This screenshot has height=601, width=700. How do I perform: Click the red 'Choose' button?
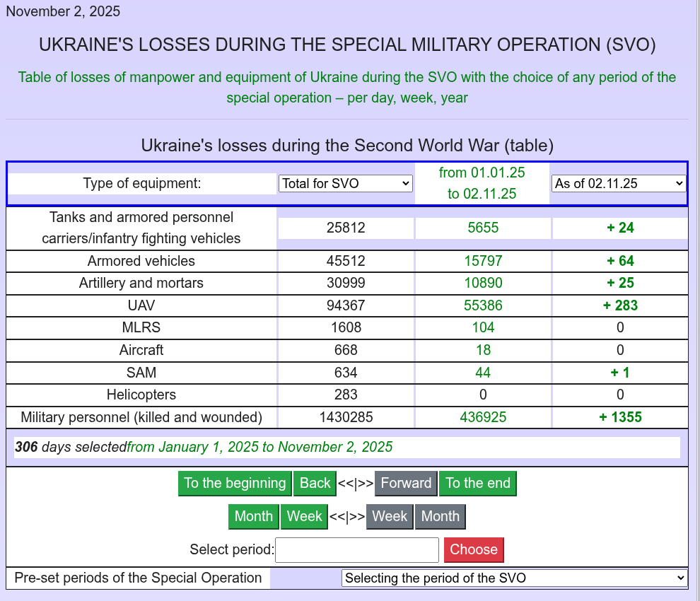point(474,549)
